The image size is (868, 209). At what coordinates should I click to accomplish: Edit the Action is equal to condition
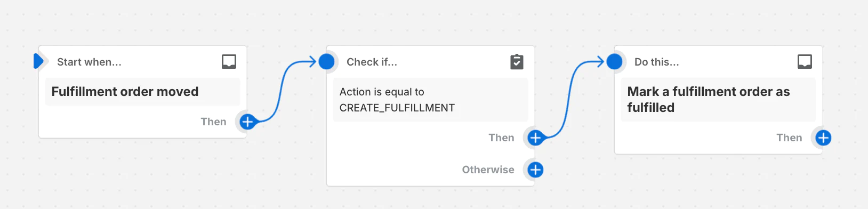click(x=430, y=100)
